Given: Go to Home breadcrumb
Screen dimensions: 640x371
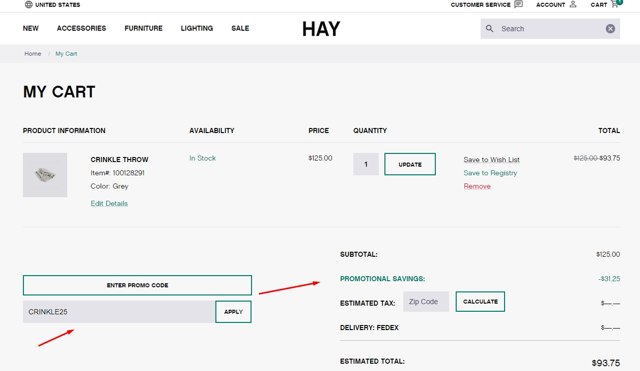Looking at the screenshot, I should pos(33,53).
